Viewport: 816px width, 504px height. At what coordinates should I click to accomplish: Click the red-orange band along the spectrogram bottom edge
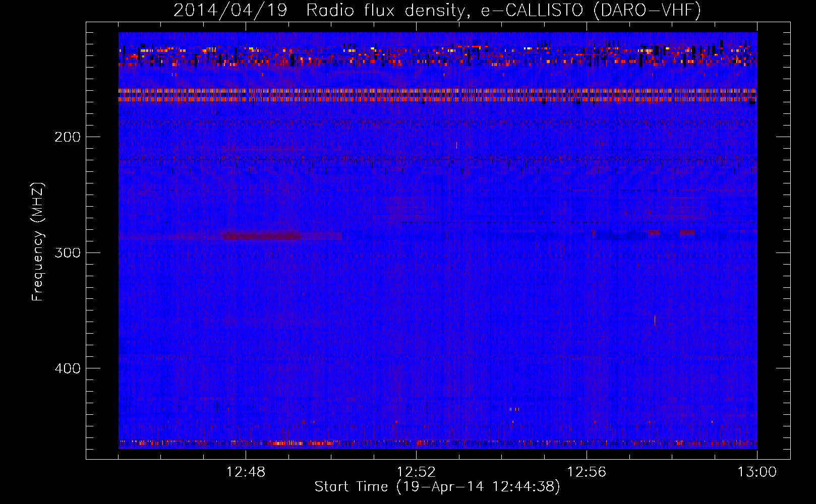[437, 444]
